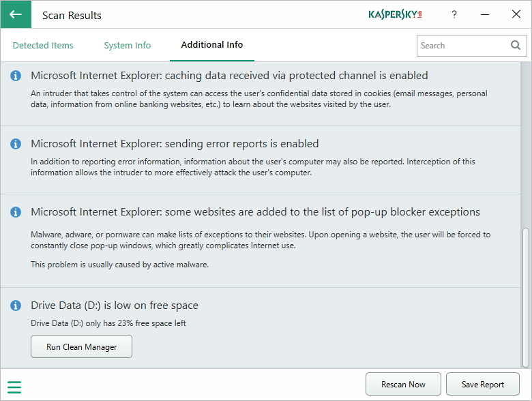This screenshot has width=532, height=401.
Task: Click info icon beside pop-up blocker exceptions
Action: (x=16, y=212)
